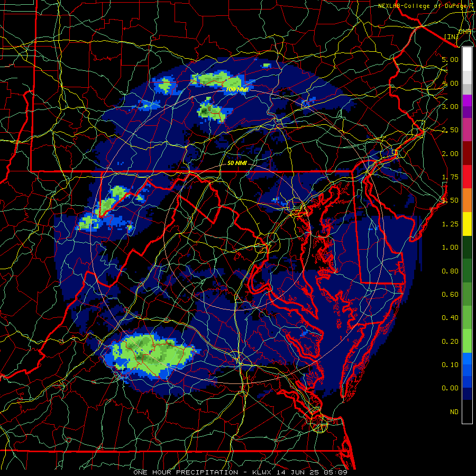Select the 50 NMI range ring label

[237, 163]
